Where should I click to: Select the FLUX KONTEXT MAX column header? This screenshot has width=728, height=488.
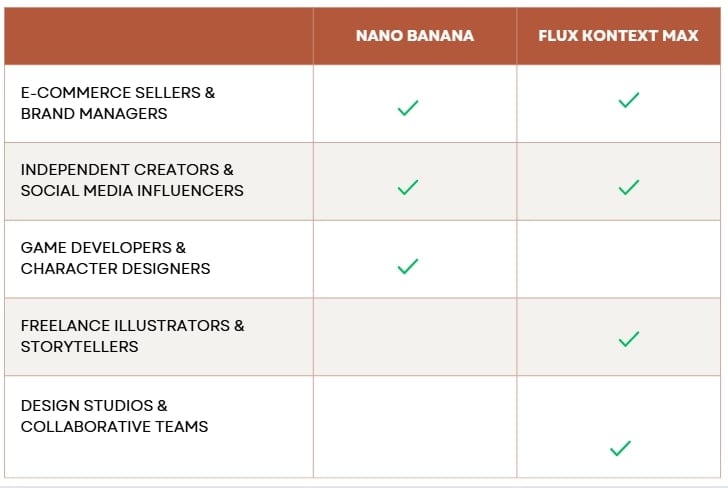click(619, 36)
